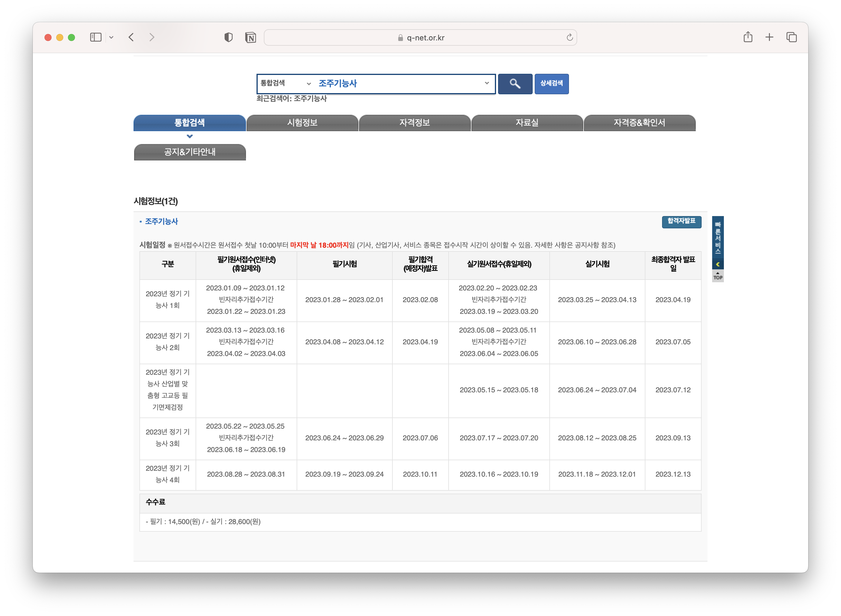Go forward with the forward arrow

(151, 37)
